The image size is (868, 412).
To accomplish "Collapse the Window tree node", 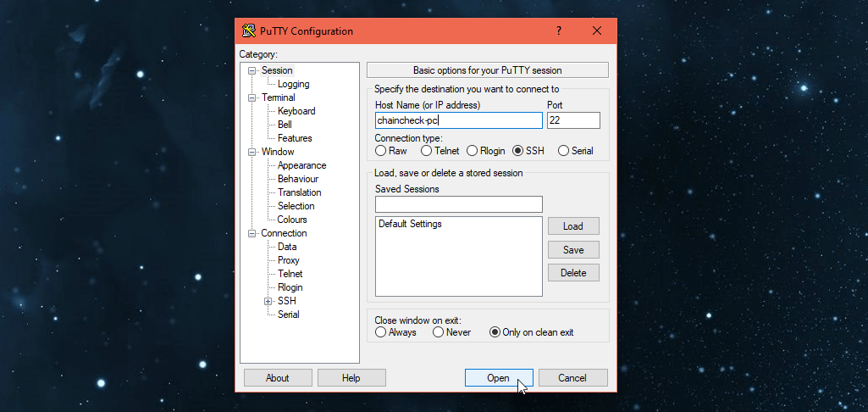I will 252,152.
